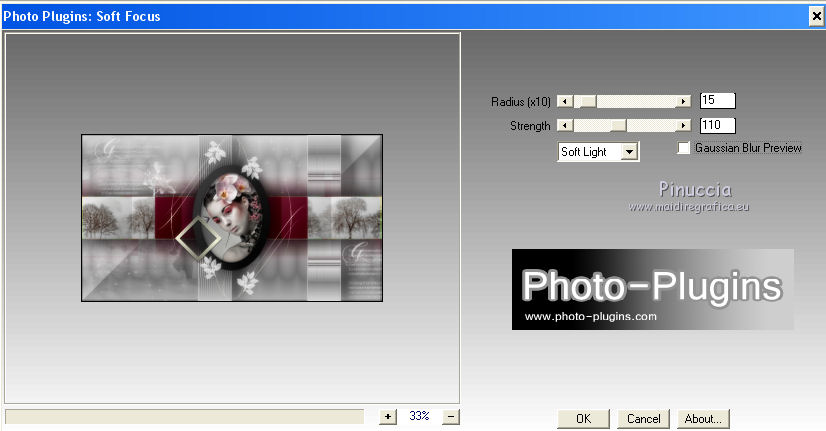This screenshot has width=826, height=431.
Task: Click the Radius slider left arrow
Action: 565,101
